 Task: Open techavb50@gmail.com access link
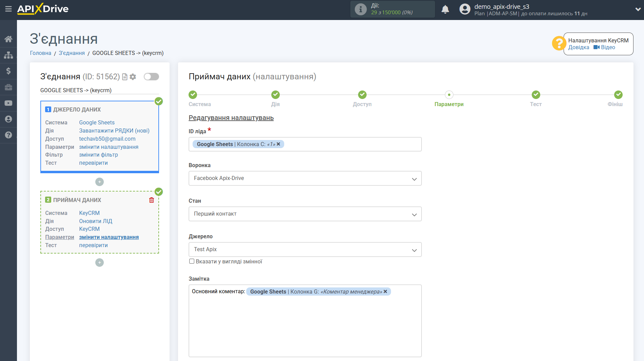tap(107, 139)
